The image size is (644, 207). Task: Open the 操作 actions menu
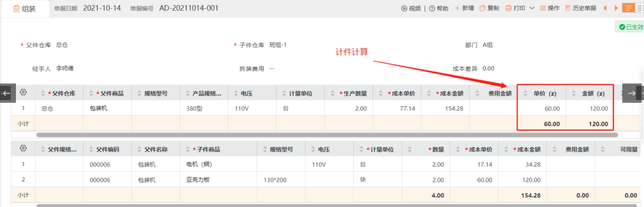550,8
